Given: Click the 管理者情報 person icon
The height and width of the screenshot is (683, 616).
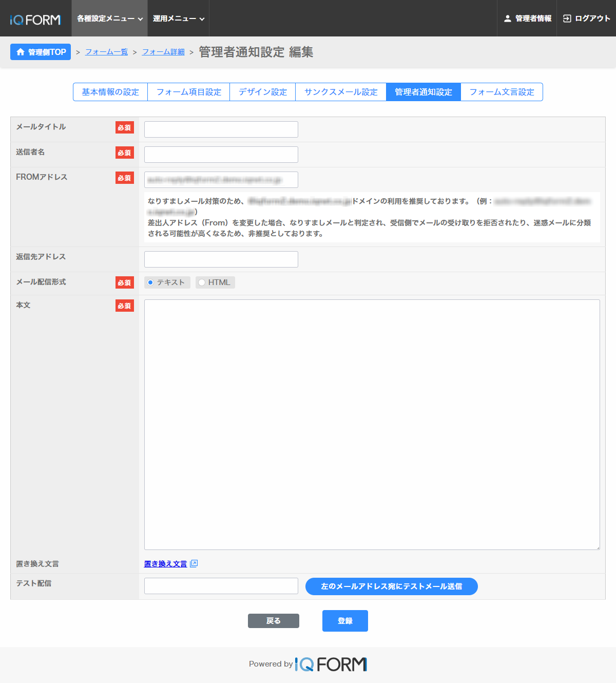Looking at the screenshot, I should click(507, 18).
